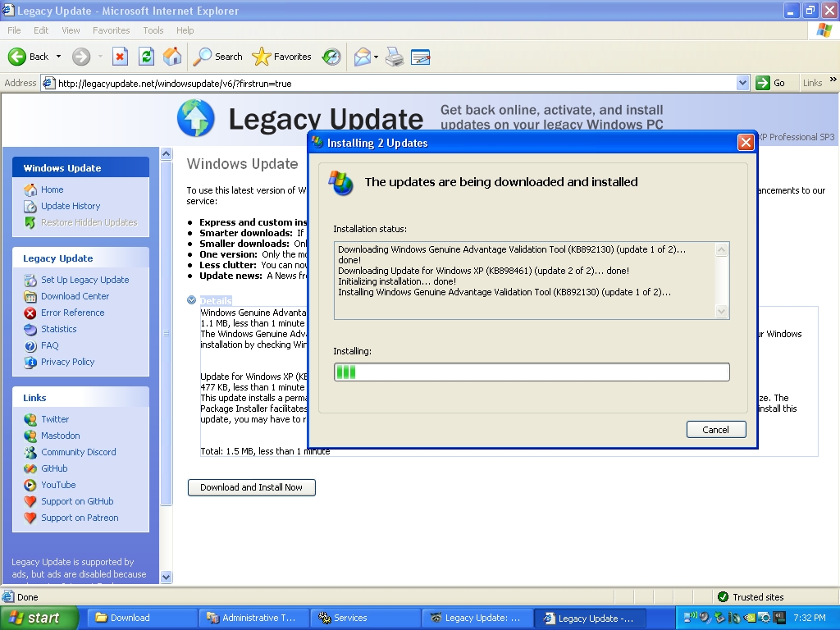Image resolution: width=840 pixels, height=630 pixels.
Task: Click the Support on Patreon link
Action: click(x=80, y=518)
